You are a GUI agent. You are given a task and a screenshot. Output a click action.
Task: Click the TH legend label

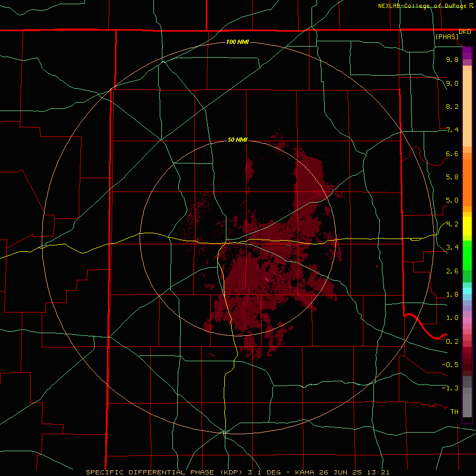[454, 412]
